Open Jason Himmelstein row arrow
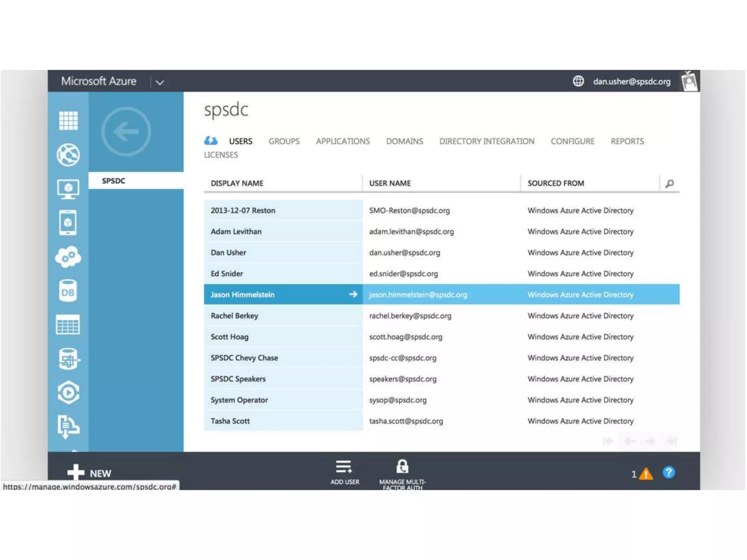 tap(353, 294)
